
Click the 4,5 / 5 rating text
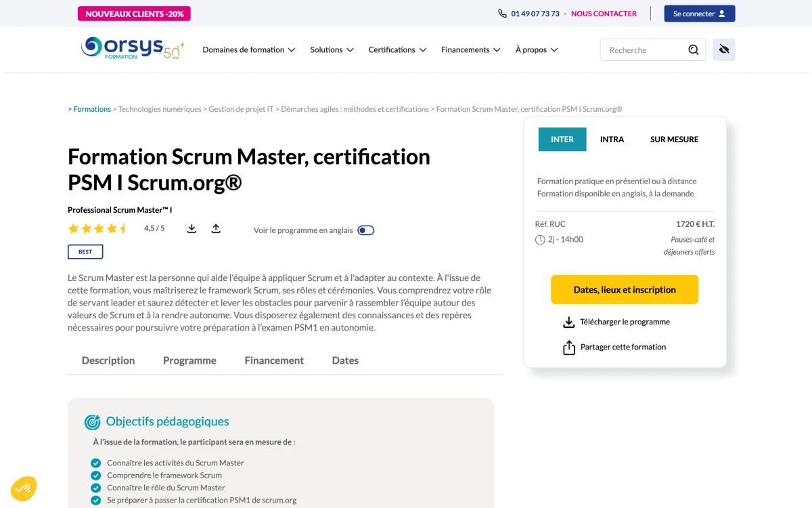coord(154,229)
